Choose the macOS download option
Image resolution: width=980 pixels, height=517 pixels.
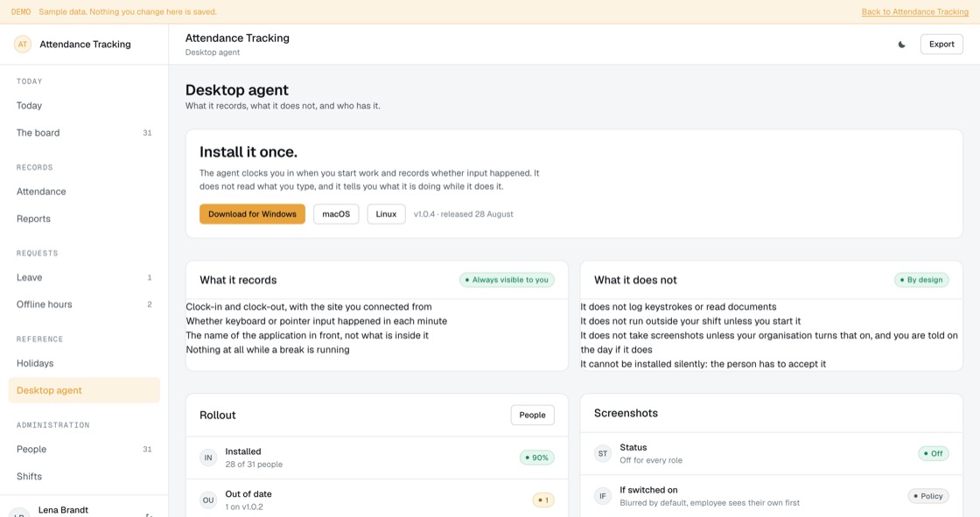pos(336,213)
